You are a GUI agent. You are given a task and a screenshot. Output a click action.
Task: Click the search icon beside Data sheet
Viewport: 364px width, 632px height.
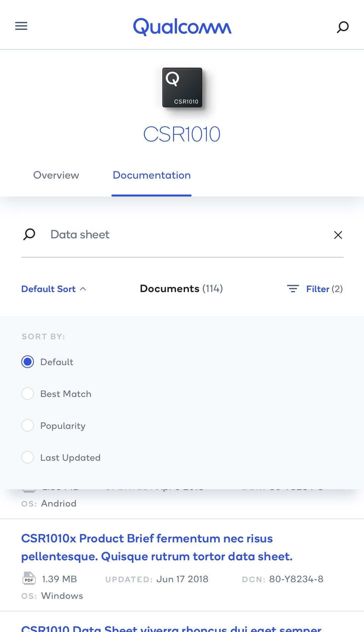point(29,234)
